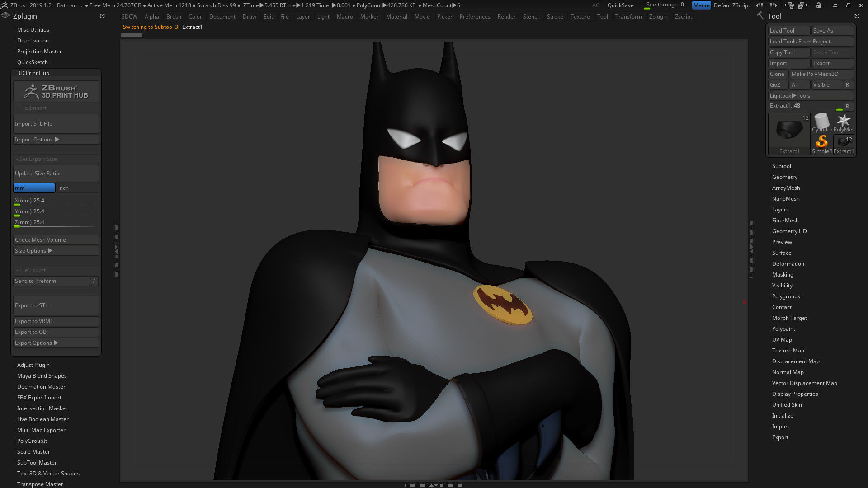Click the See-through slider

point(665,5)
